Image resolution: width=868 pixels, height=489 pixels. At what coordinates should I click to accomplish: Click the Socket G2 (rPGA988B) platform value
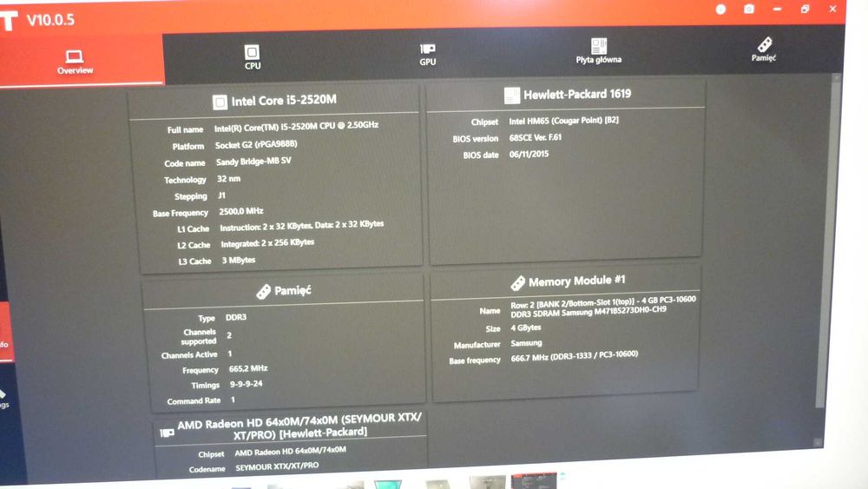pos(256,144)
